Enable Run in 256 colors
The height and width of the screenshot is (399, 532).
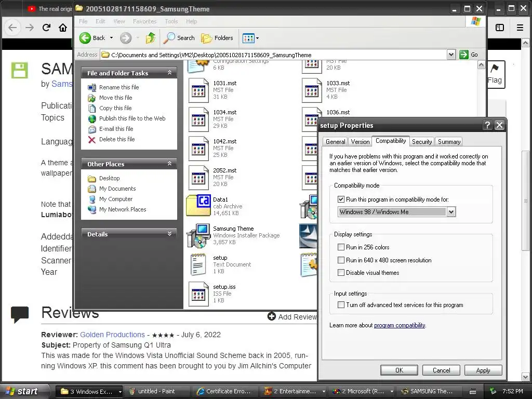click(x=341, y=247)
